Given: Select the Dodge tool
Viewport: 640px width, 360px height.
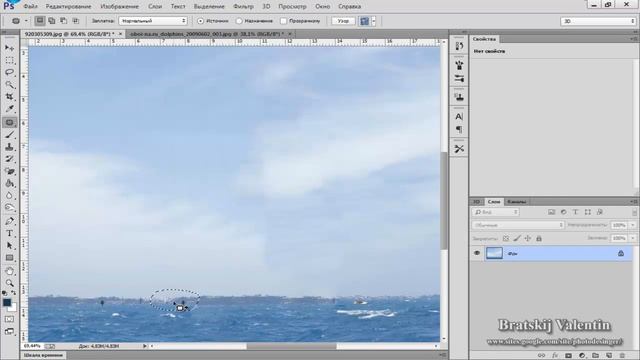Looking at the screenshot, I should pyautogui.click(x=9, y=208).
